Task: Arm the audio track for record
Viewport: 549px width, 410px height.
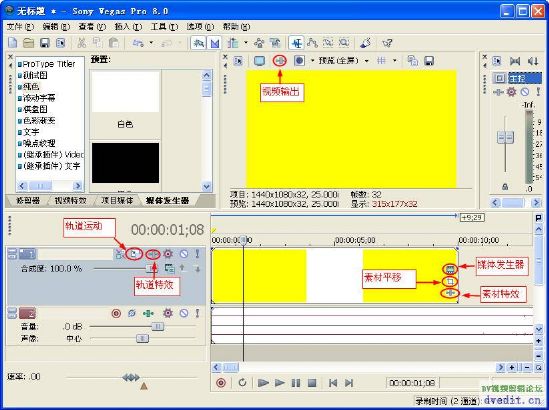Action: [x=116, y=313]
